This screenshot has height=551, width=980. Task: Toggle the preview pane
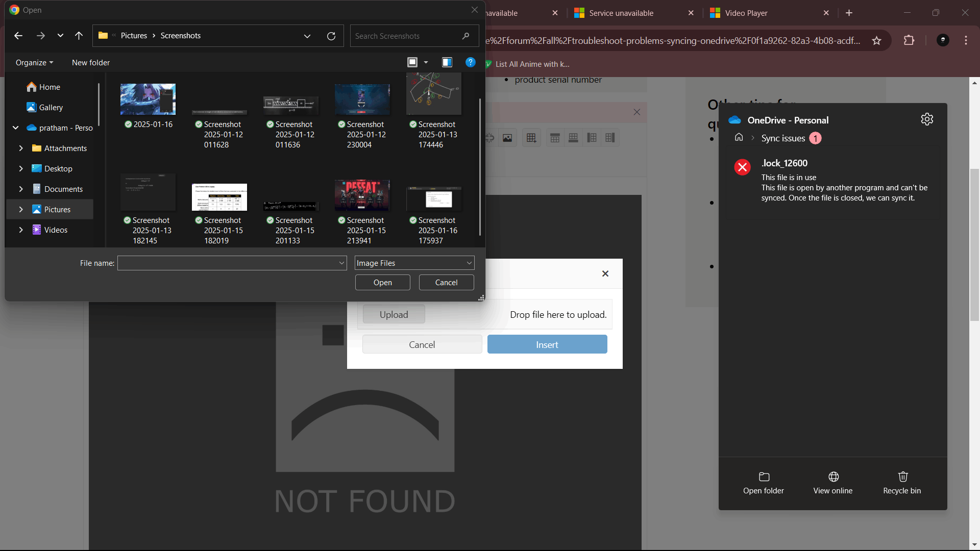point(447,62)
